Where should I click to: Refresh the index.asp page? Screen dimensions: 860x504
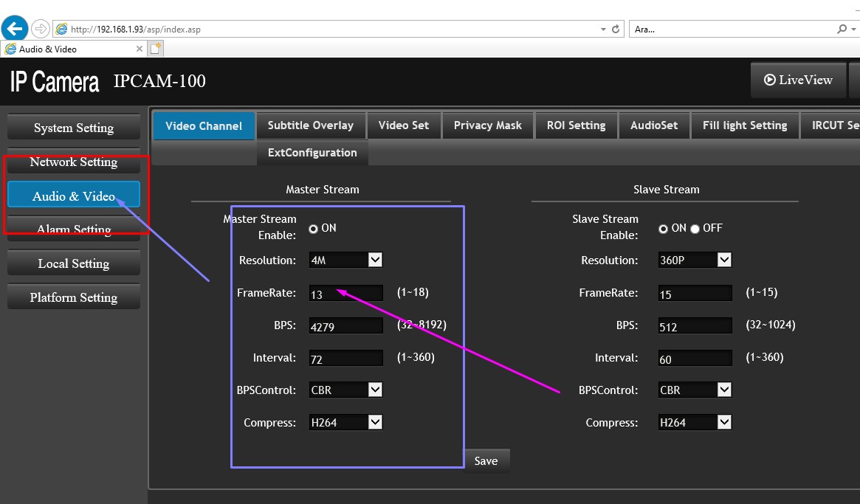616,28
